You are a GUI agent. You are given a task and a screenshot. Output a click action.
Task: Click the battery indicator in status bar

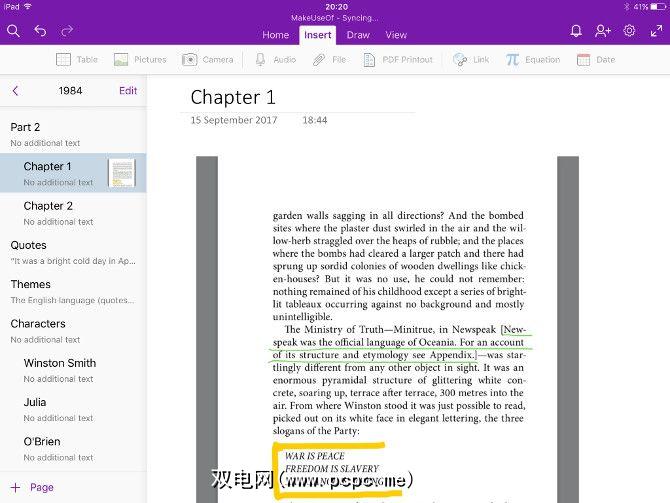658,7
